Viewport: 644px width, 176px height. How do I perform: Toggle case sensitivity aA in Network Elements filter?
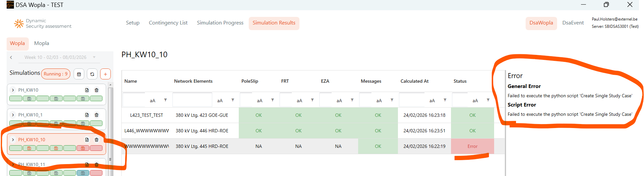pos(220,101)
